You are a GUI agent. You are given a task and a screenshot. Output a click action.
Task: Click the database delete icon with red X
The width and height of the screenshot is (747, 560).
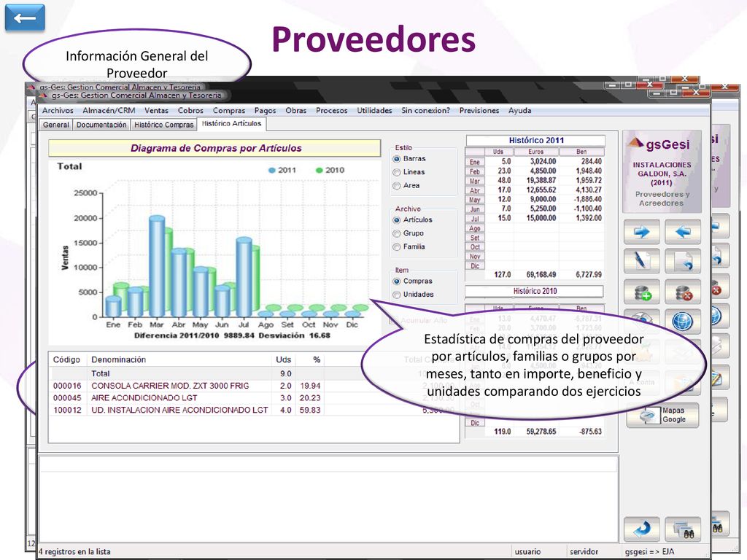[682, 292]
